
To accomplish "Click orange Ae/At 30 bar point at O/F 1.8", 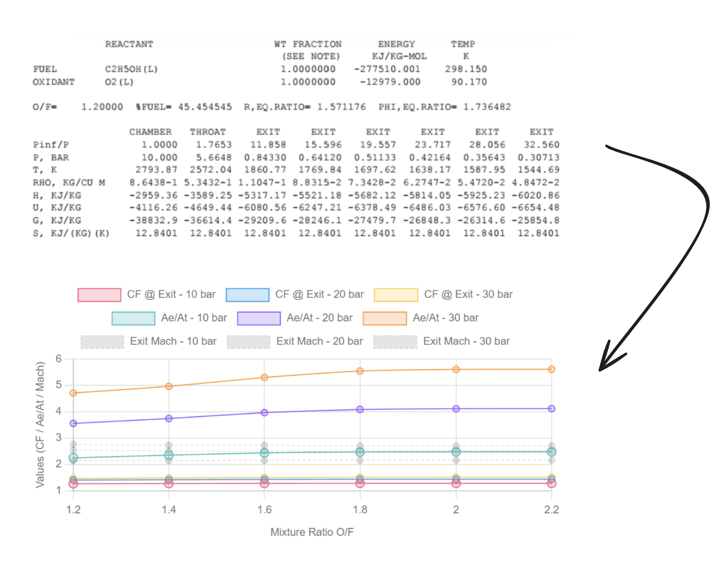I will tap(360, 371).
